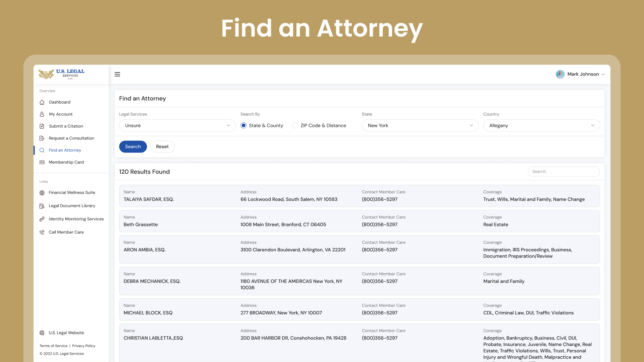Go to My Account page
This screenshot has width=644, height=362.
(x=61, y=114)
